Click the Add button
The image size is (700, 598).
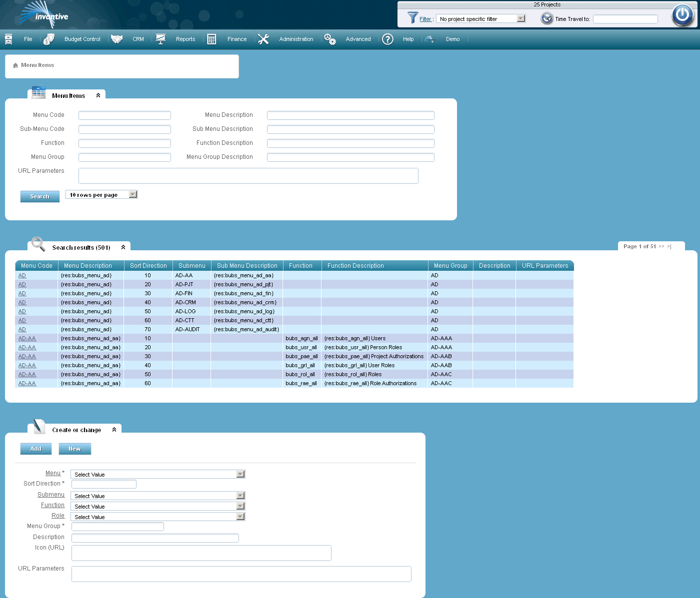[36, 449]
